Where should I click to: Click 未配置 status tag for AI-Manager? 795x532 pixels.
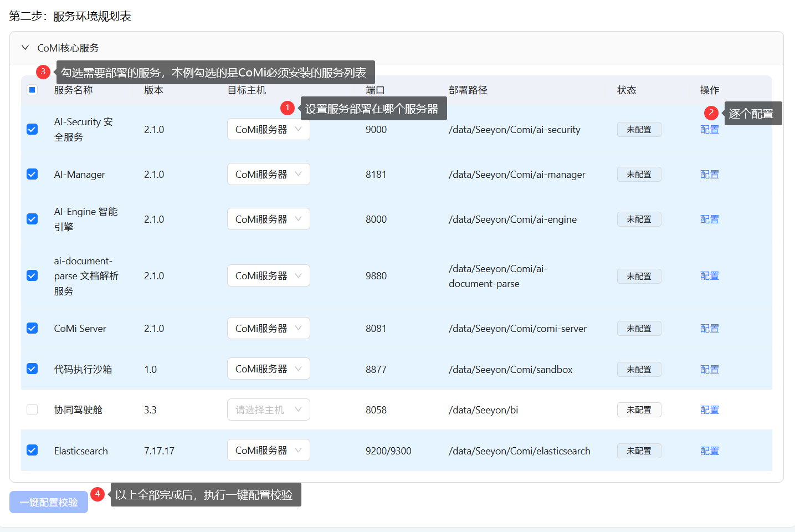pyautogui.click(x=639, y=175)
